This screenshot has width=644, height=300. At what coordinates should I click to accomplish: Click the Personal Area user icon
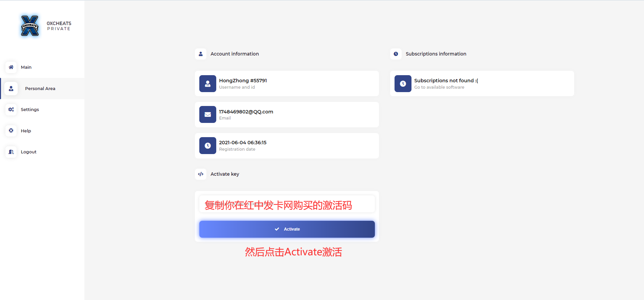click(x=11, y=88)
